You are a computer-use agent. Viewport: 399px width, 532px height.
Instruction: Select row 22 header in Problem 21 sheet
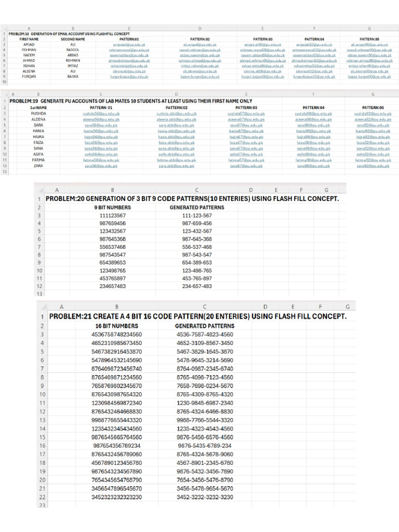point(42,497)
